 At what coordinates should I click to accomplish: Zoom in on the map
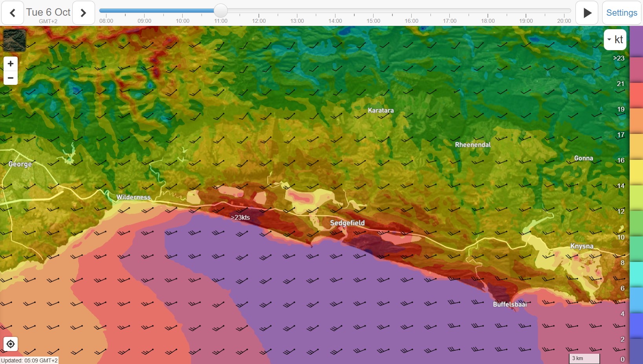tap(11, 64)
